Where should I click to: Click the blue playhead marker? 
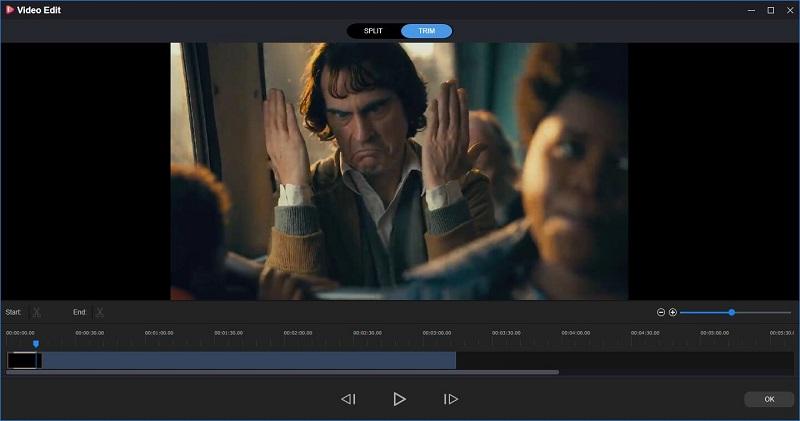pos(36,344)
